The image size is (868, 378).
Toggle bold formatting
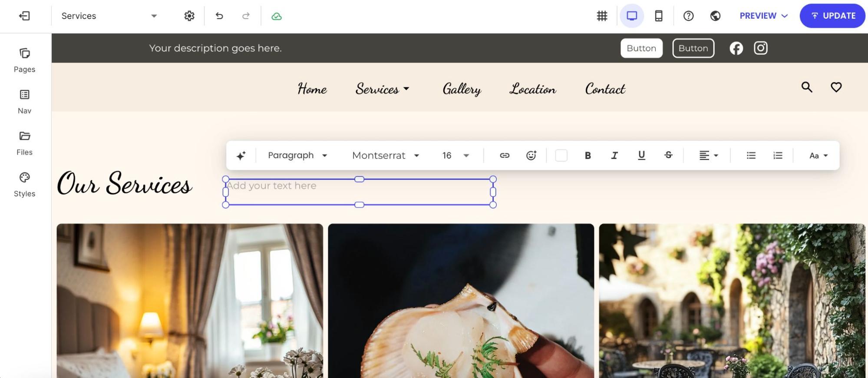click(x=587, y=156)
